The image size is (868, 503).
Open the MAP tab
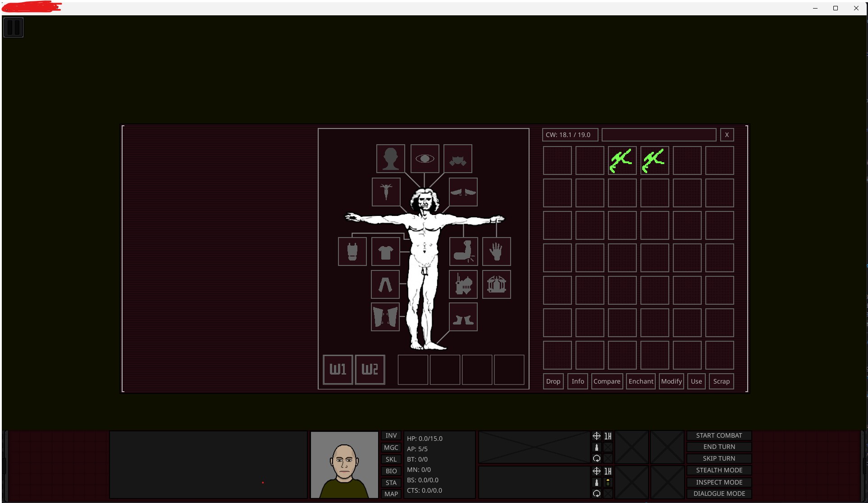coord(391,494)
